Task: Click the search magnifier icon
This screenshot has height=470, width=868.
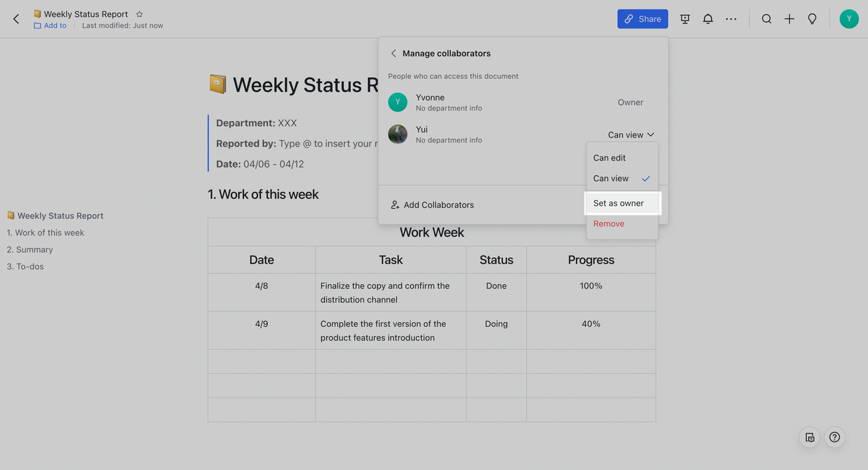Action: tap(766, 19)
